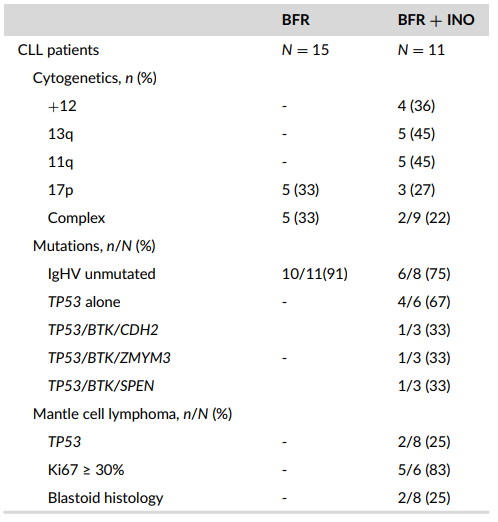Select the TP53/BTK/ZMYM3 row label
The height and width of the screenshot is (522, 498).
[109, 358]
